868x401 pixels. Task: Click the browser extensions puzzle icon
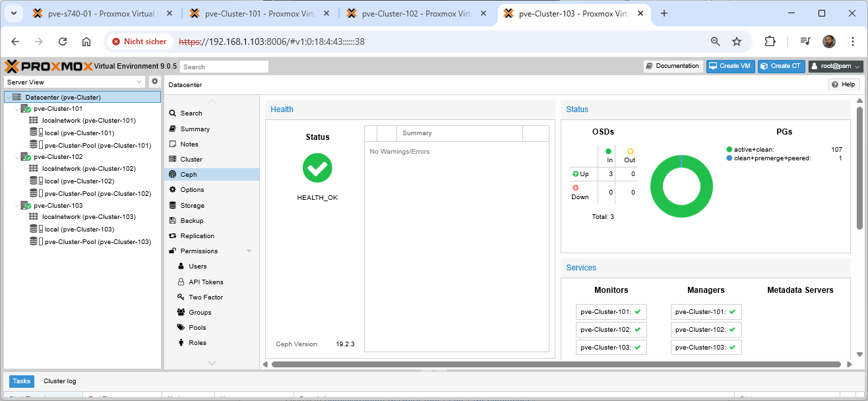[x=770, y=41]
